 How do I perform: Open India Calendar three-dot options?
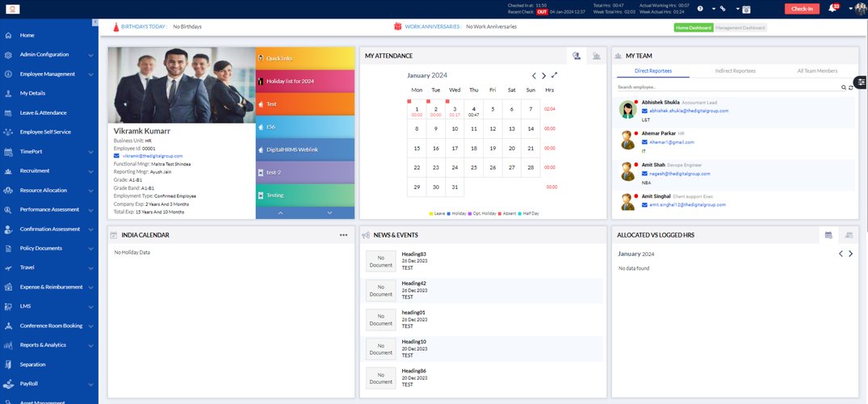pyautogui.click(x=343, y=235)
